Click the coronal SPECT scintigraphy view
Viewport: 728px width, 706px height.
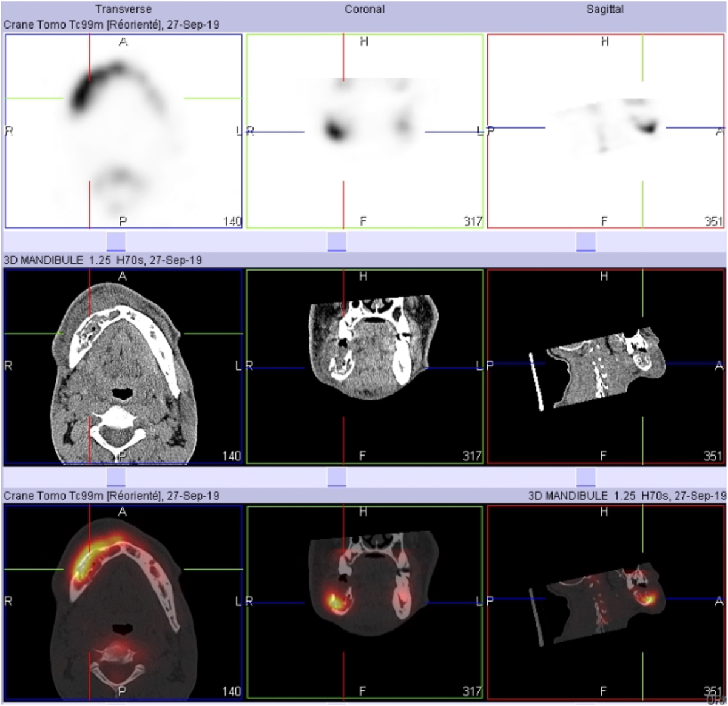[x=365, y=131]
